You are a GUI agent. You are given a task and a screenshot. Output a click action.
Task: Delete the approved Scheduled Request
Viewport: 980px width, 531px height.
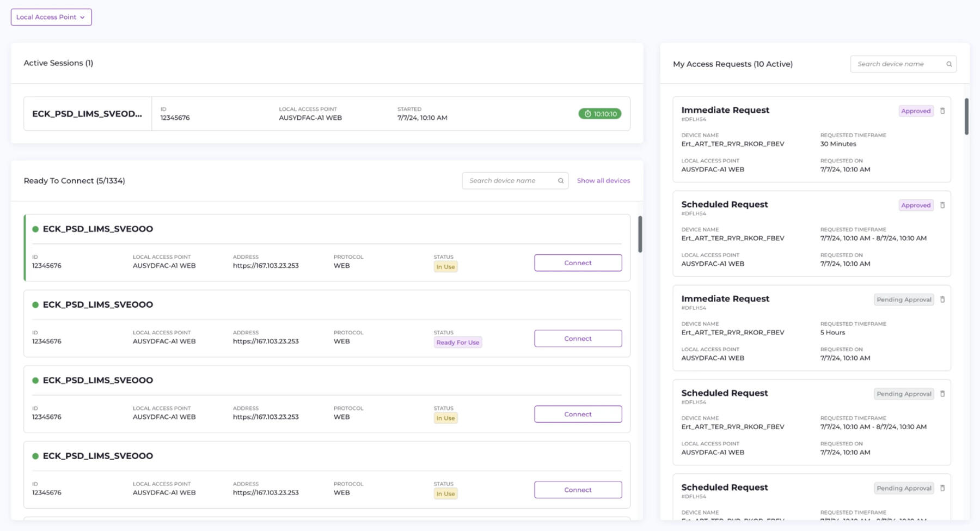[942, 205]
